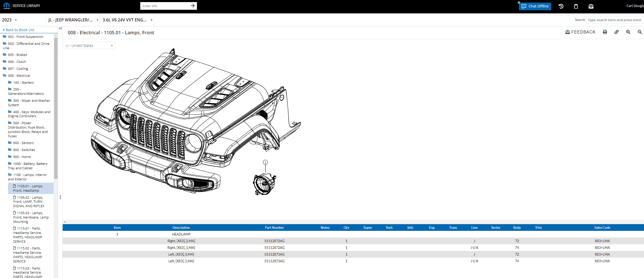Open 1105.02 - Lamps, Front, Turn Signal page

pyautogui.click(x=29, y=201)
